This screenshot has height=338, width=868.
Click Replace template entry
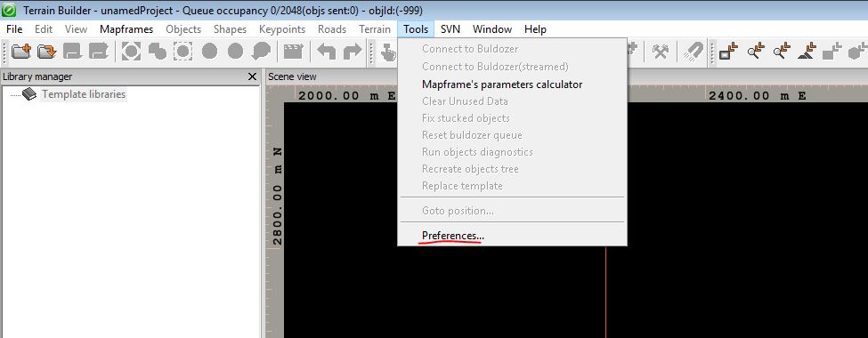click(513, 186)
